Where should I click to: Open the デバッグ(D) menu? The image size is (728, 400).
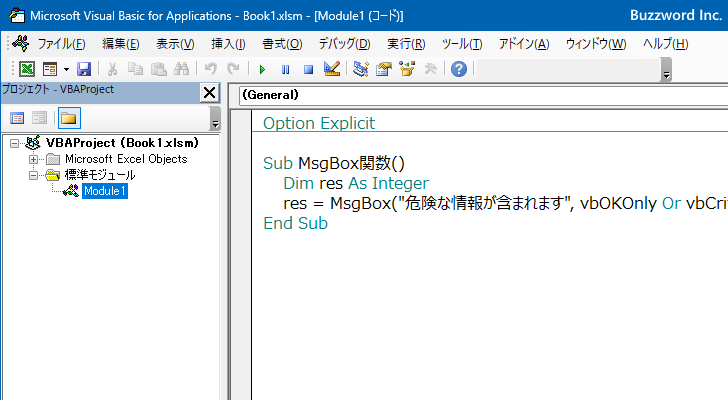[344, 44]
